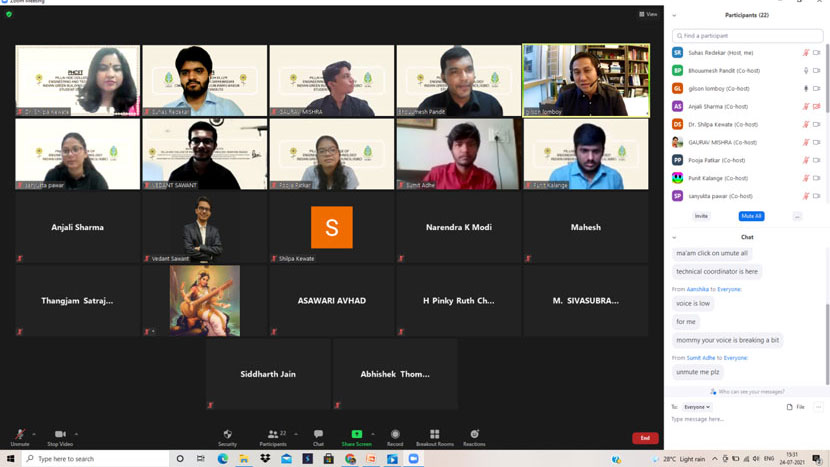Image resolution: width=830 pixels, height=467 pixels.
Task: Open the View menu at top right
Action: 648,14
